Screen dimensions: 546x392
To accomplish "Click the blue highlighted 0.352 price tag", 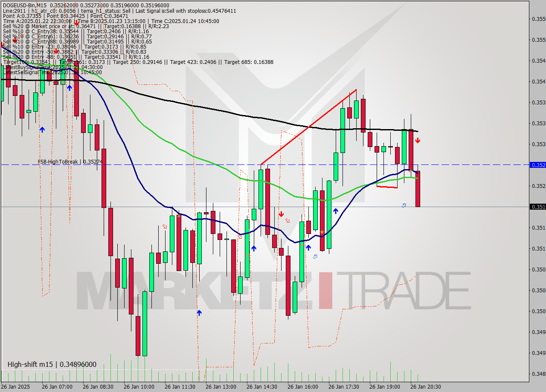I will pos(537,164).
